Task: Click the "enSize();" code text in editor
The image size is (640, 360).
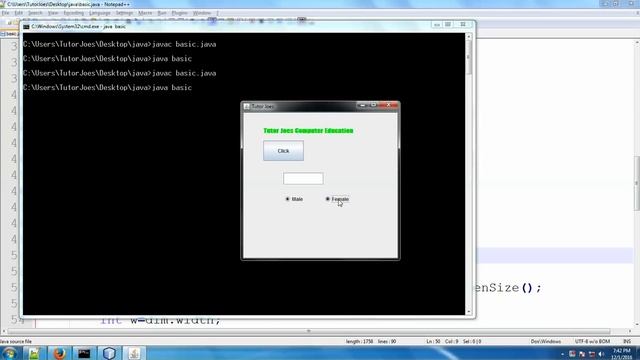Action: (x=508, y=288)
